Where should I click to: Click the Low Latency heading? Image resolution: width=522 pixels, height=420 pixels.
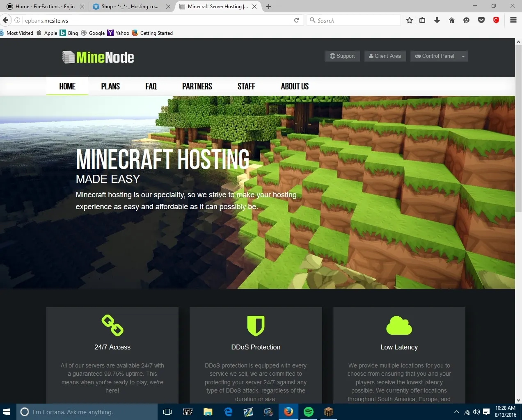click(x=399, y=347)
